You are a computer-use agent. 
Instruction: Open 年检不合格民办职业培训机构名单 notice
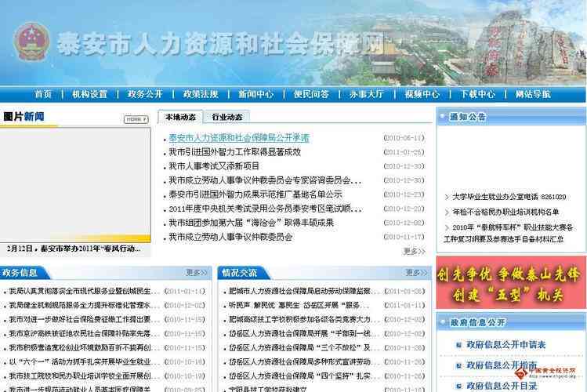[505, 212]
